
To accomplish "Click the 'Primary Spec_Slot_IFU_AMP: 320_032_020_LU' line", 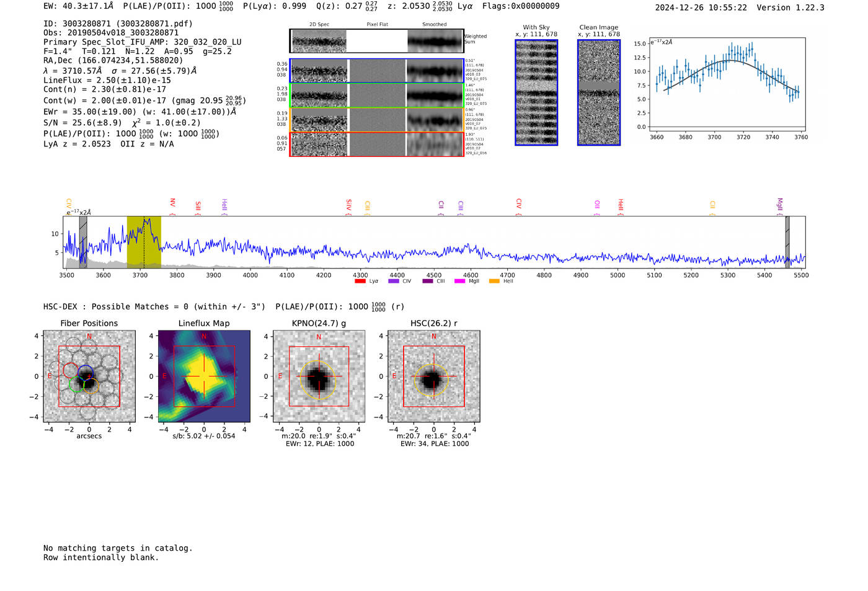I will coord(143,42).
